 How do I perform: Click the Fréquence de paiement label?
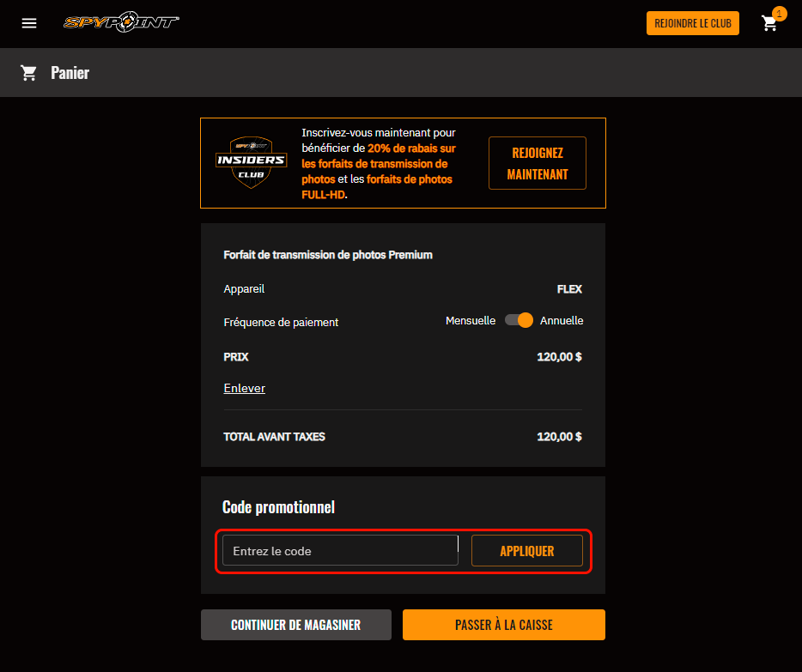(x=281, y=322)
